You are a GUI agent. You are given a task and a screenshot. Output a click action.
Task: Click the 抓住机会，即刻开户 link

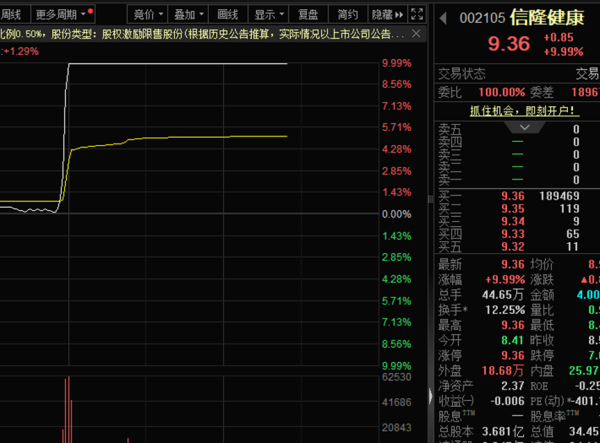[x=522, y=111]
